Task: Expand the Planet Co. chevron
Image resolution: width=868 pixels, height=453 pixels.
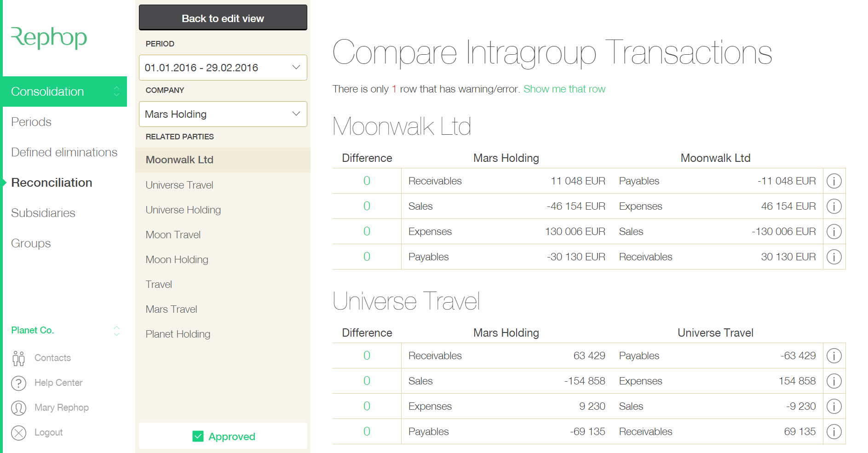Action: point(117,330)
